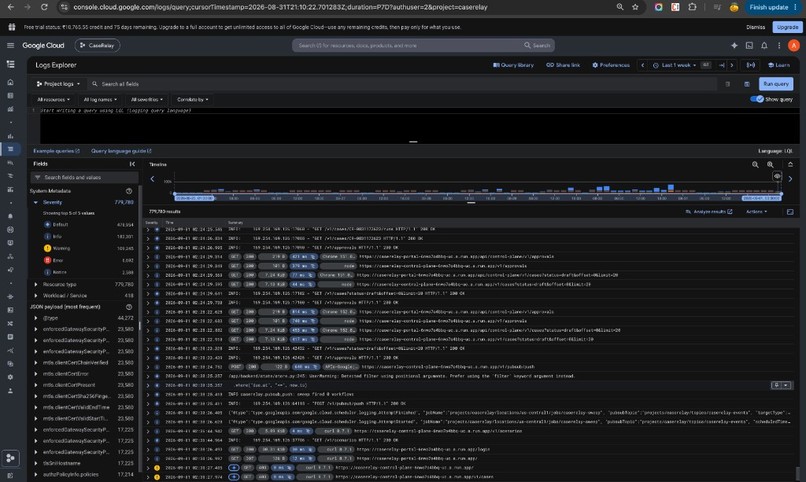The height and width of the screenshot is (482, 806).
Task: Open Preferences in Logs Explorer toolbar
Action: click(x=611, y=65)
